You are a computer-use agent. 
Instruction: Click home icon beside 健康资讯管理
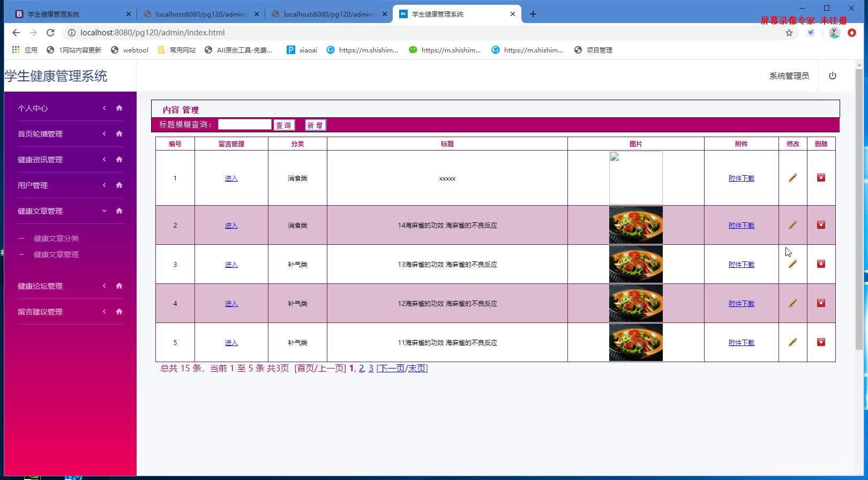pos(119,159)
